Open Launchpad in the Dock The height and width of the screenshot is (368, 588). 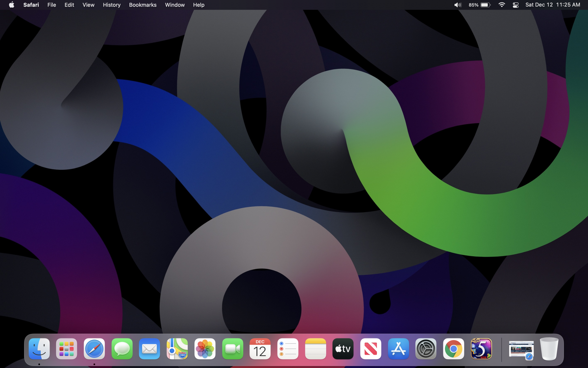pos(67,349)
